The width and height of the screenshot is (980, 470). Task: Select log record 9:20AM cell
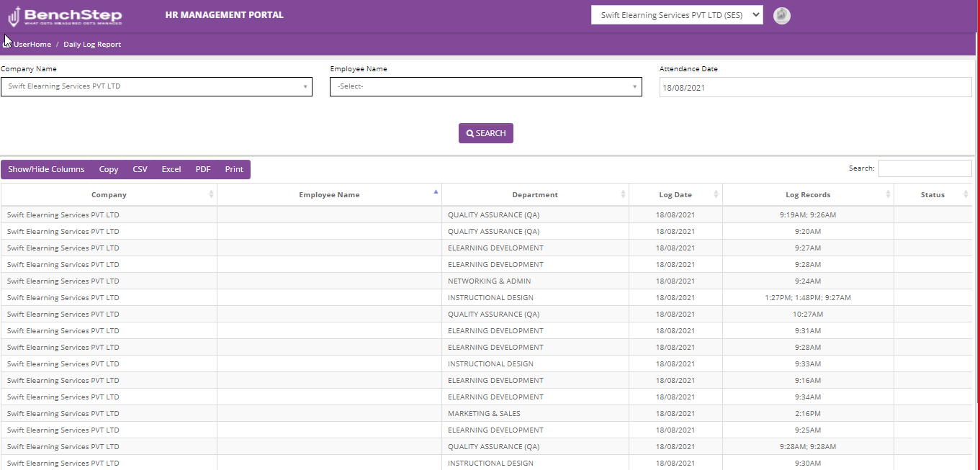tap(808, 231)
